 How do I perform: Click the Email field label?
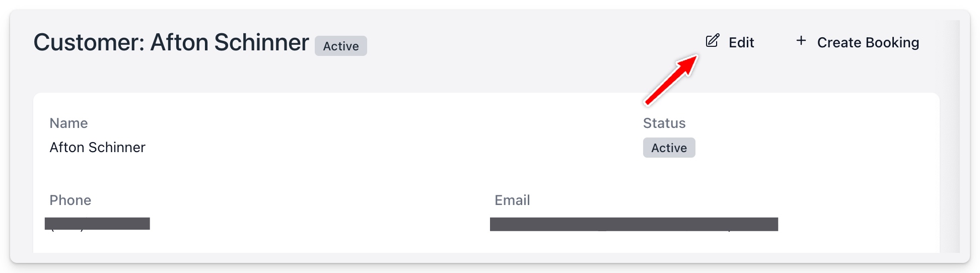click(512, 200)
